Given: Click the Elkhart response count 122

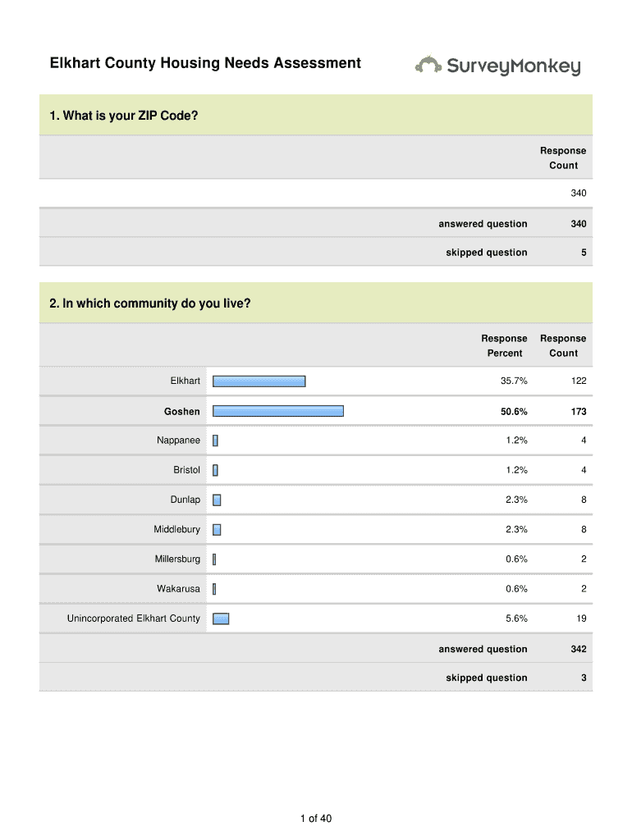Looking at the screenshot, I should 578,381.
